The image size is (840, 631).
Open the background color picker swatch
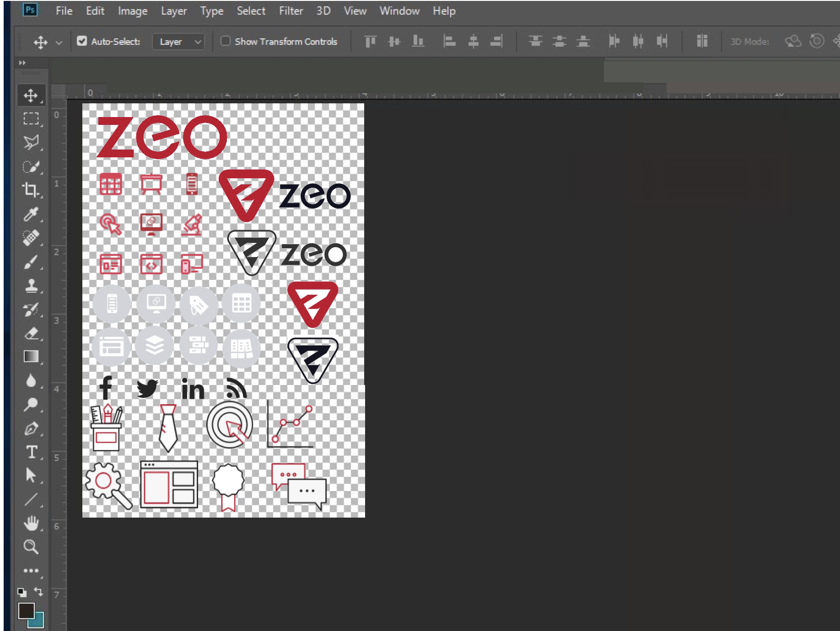pyautogui.click(x=38, y=622)
